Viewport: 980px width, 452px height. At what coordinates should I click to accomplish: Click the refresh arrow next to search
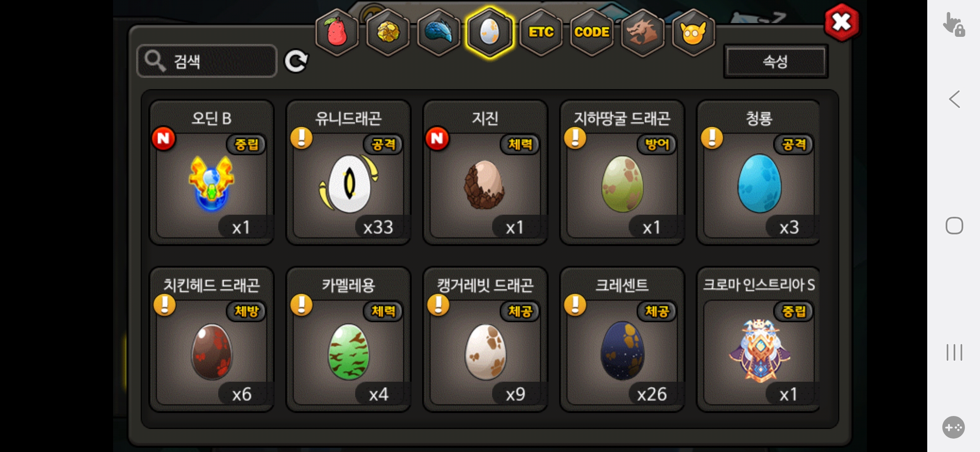[x=296, y=62]
